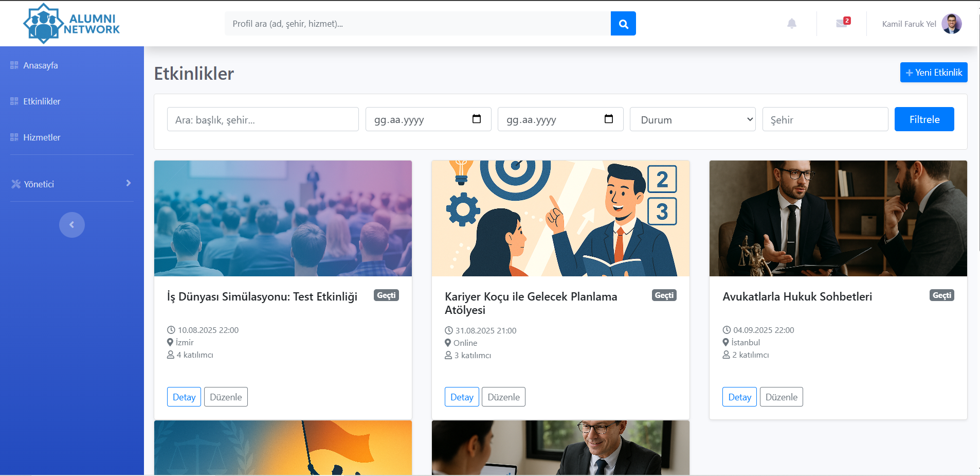Click the blue search magnifier button
Image resolution: width=980 pixels, height=476 pixels.
pos(623,24)
